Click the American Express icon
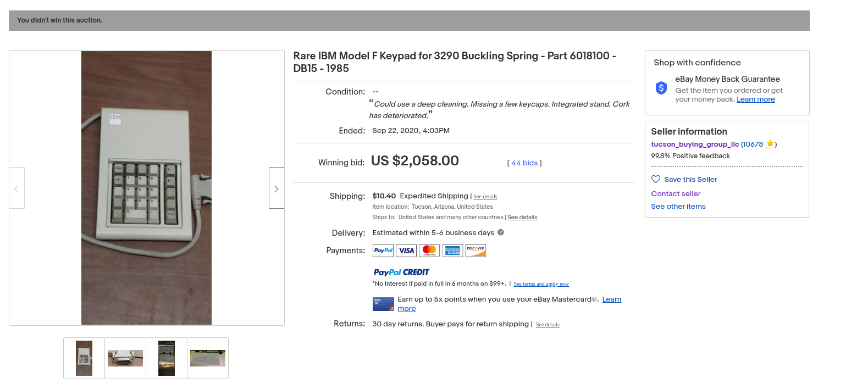This screenshot has width=868, height=389. coord(452,251)
